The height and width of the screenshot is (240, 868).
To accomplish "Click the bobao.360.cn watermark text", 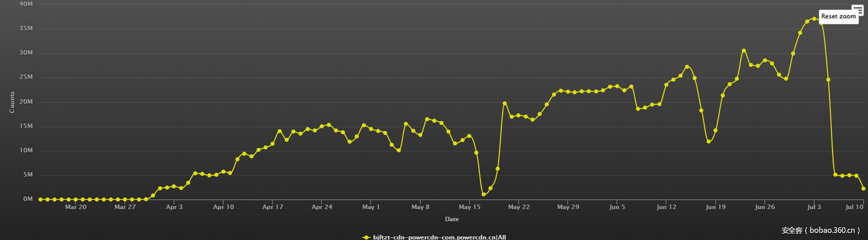I will point(821,230).
